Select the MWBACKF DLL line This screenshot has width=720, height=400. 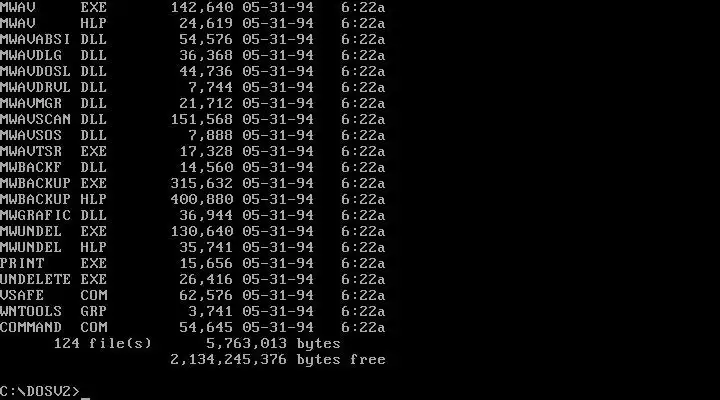[192, 168]
